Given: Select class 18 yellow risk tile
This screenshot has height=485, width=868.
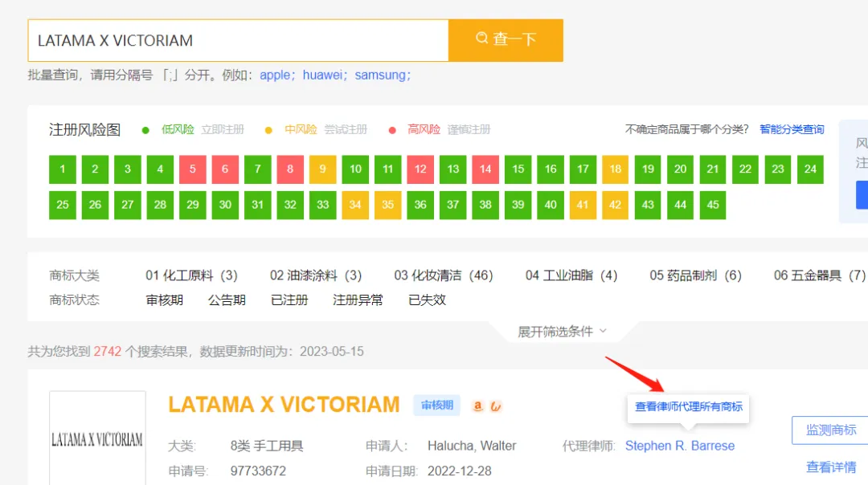Looking at the screenshot, I should pyautogui.click(x=615, y=169).
